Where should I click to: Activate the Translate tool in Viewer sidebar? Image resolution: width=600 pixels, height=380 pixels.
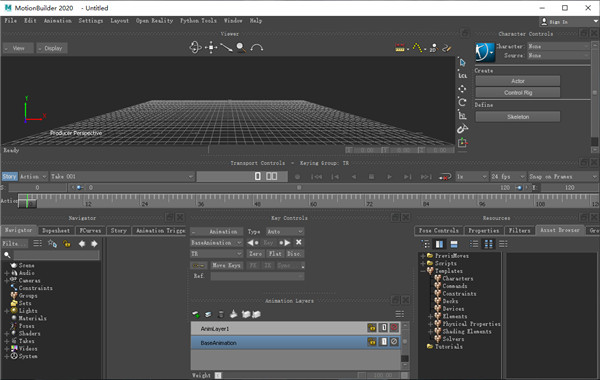point(462,89)
